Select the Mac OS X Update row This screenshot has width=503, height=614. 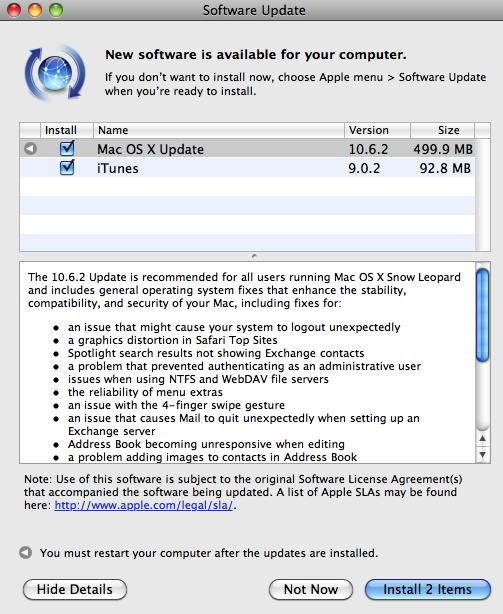point(247,149)
